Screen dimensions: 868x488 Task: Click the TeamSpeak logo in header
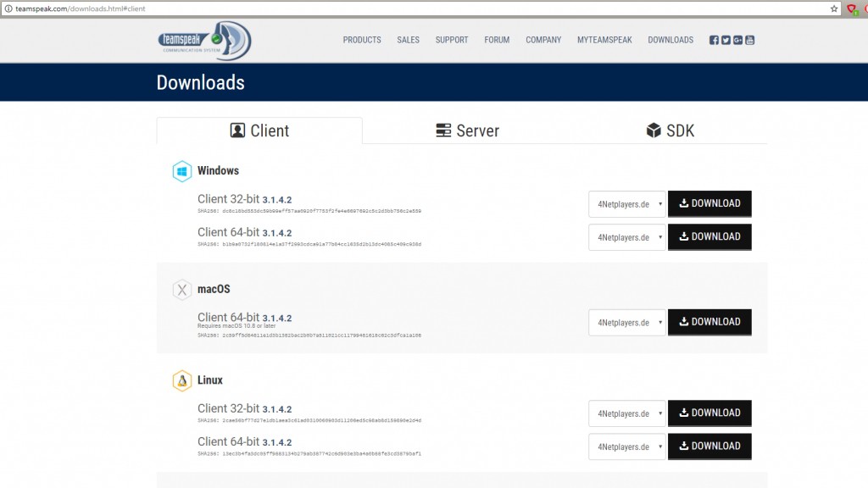click(x=204, y=41)
